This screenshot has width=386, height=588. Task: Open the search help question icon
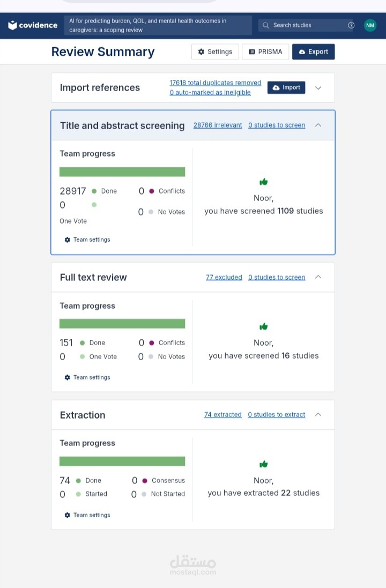click(x=351, y=25)
